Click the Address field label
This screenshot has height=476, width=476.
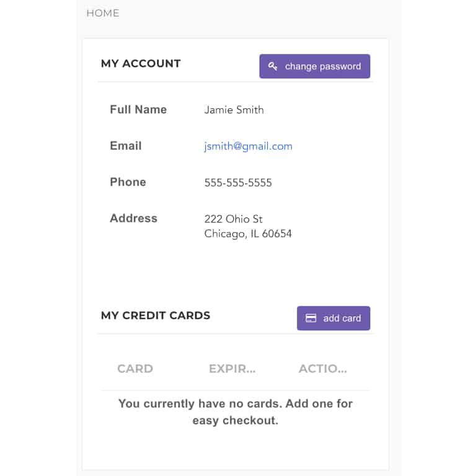coord(133,218)
